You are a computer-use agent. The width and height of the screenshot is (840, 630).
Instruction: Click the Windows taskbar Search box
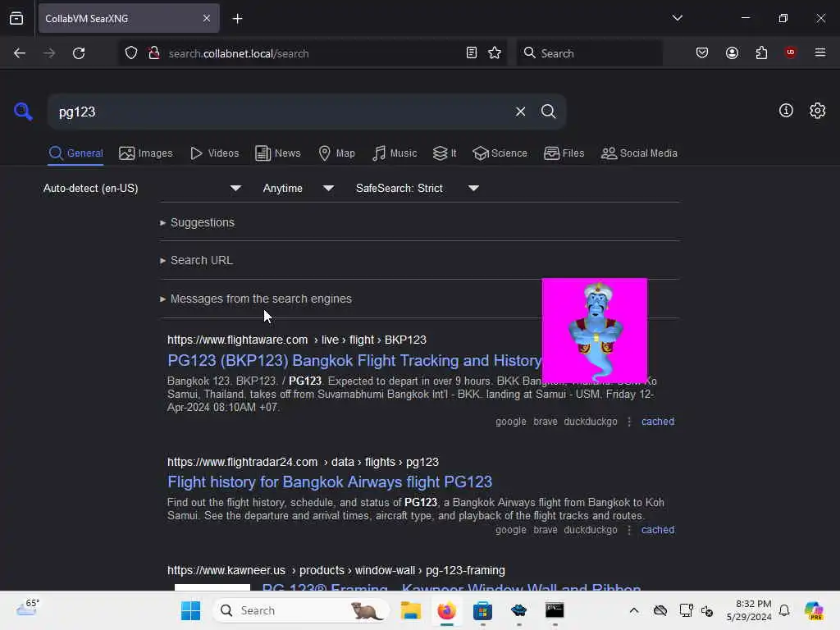(302, 610)
